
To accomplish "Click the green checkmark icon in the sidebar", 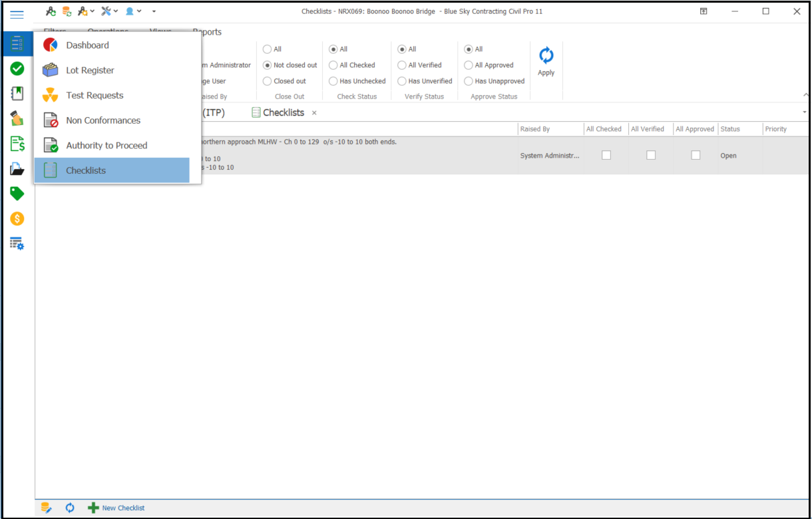I will (17, 69).
